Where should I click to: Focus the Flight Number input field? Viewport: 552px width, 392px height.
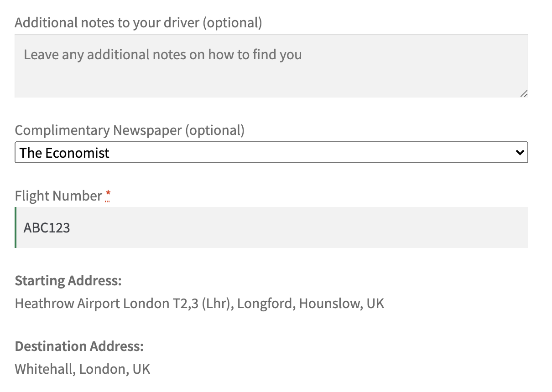[x=271, y=227]
